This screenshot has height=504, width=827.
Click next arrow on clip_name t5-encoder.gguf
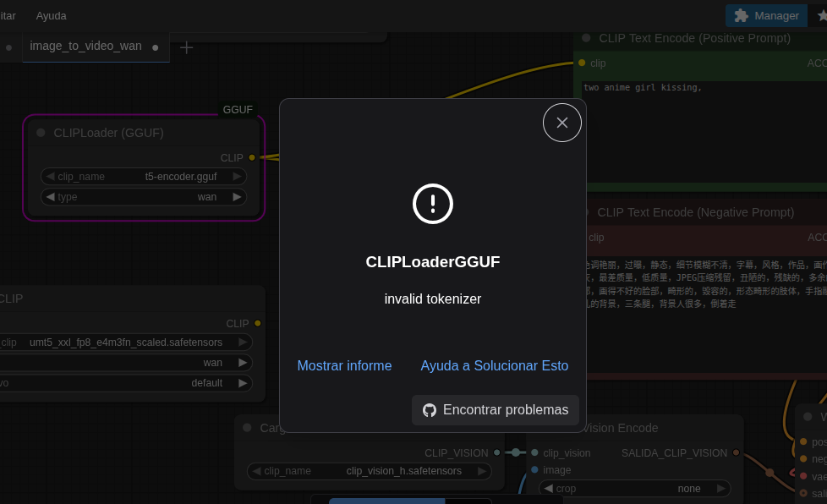tap(238, 176)
